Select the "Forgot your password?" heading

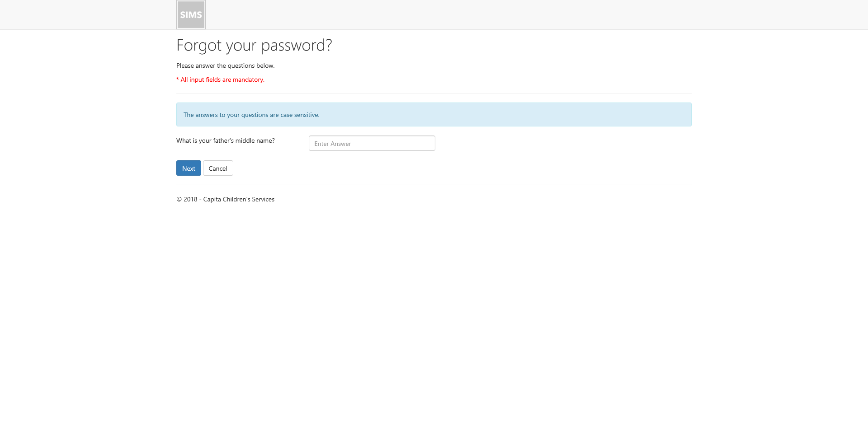(x=254, y=45)
